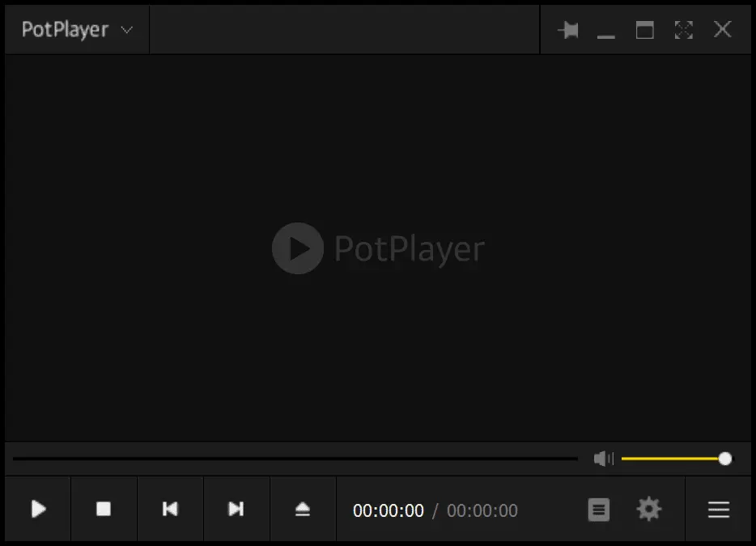
Task: Click the circular play logo in video area
Action: (x=297, y=248)
